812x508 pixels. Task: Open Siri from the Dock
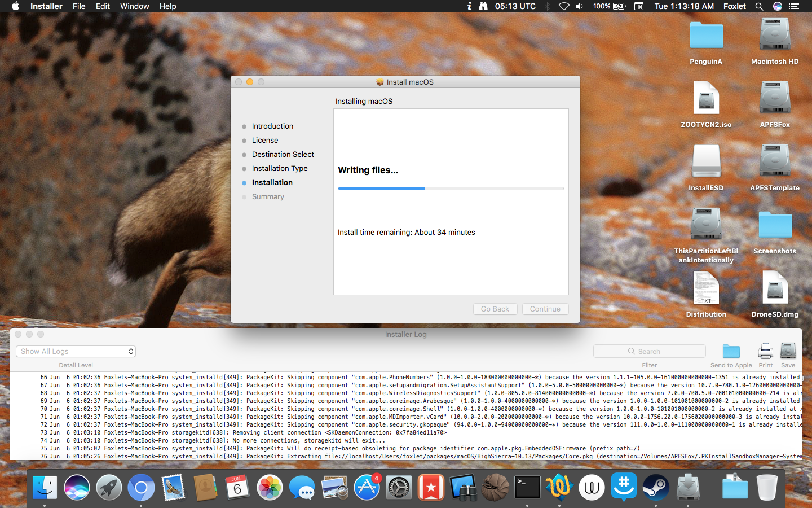click(77, 487)
